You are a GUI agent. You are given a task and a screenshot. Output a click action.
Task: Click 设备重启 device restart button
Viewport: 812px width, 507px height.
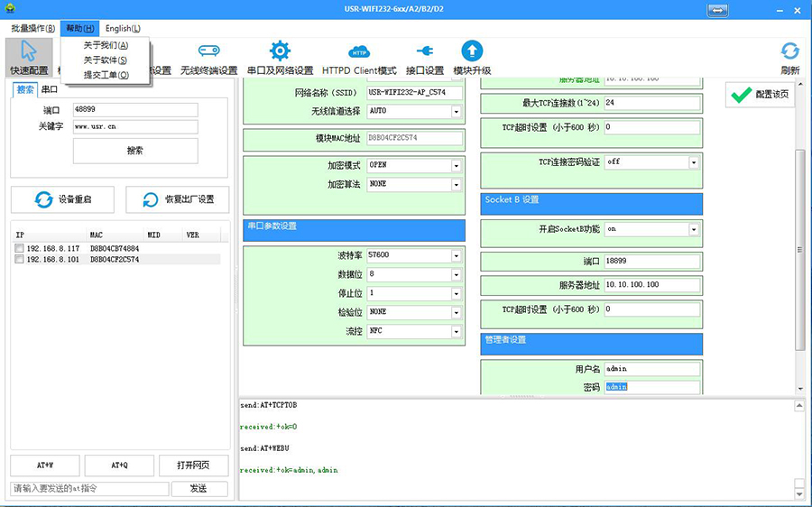(x=62, y=199)
